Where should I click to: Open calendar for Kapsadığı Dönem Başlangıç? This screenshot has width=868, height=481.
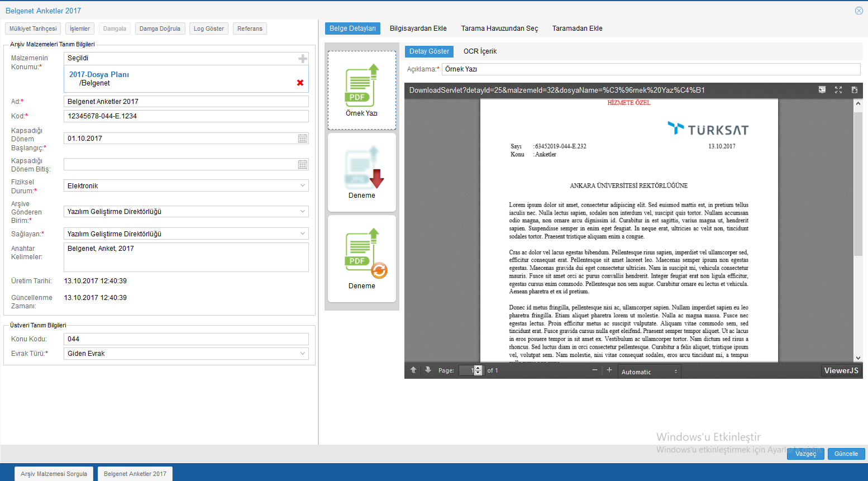(x=303, y=139)
